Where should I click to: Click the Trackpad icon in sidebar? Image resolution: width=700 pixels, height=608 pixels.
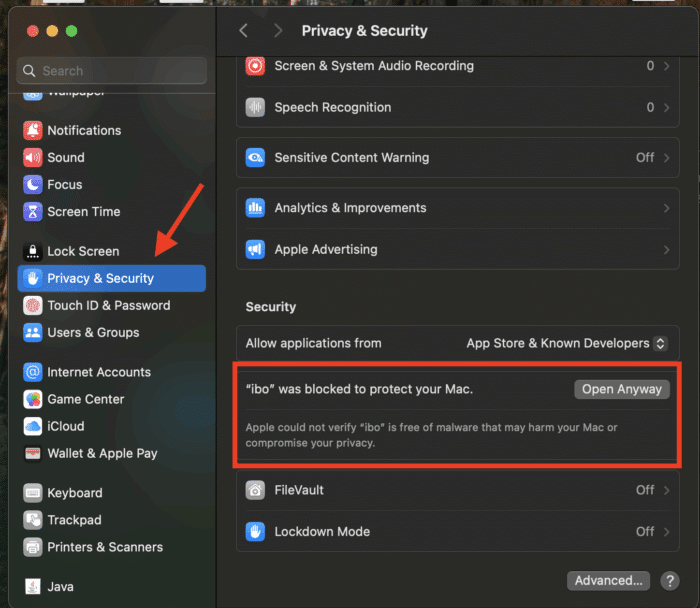(33, 520)
